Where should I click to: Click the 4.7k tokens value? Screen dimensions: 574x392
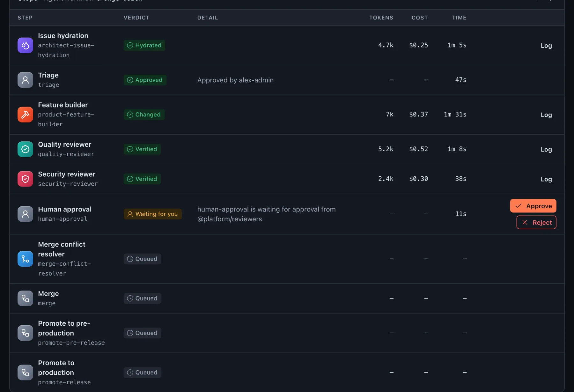click(386, 45)
